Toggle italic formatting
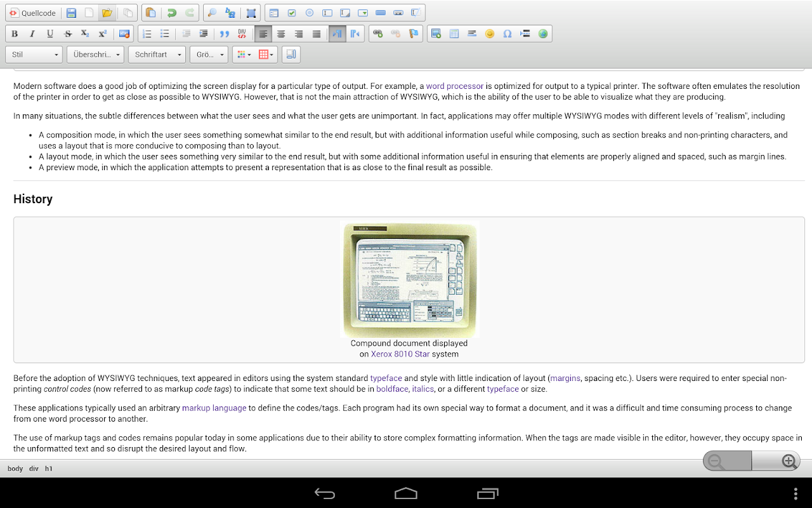 tap(32, 34)
